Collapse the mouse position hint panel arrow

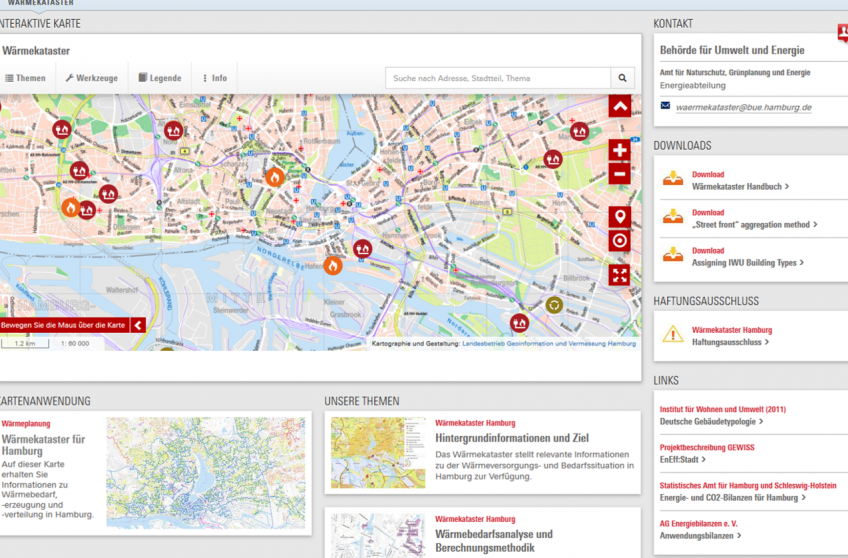click(138, 325)
